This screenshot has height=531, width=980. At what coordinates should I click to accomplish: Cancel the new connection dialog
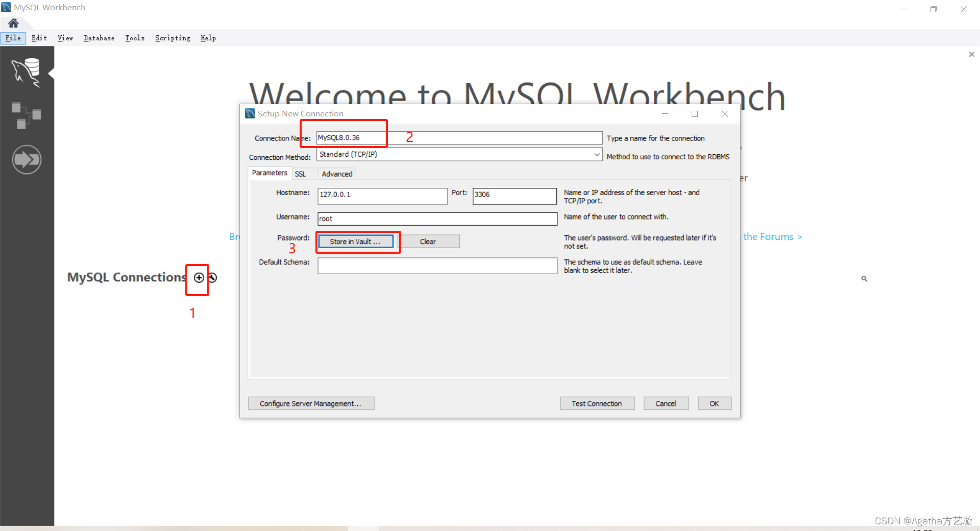click(666, 403)
